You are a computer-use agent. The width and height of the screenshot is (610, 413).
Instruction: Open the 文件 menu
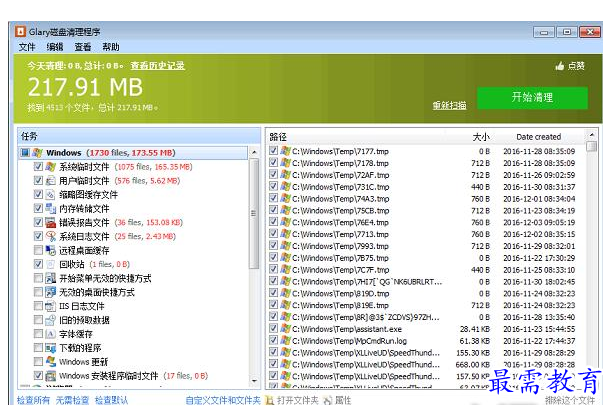pos(27,47)
